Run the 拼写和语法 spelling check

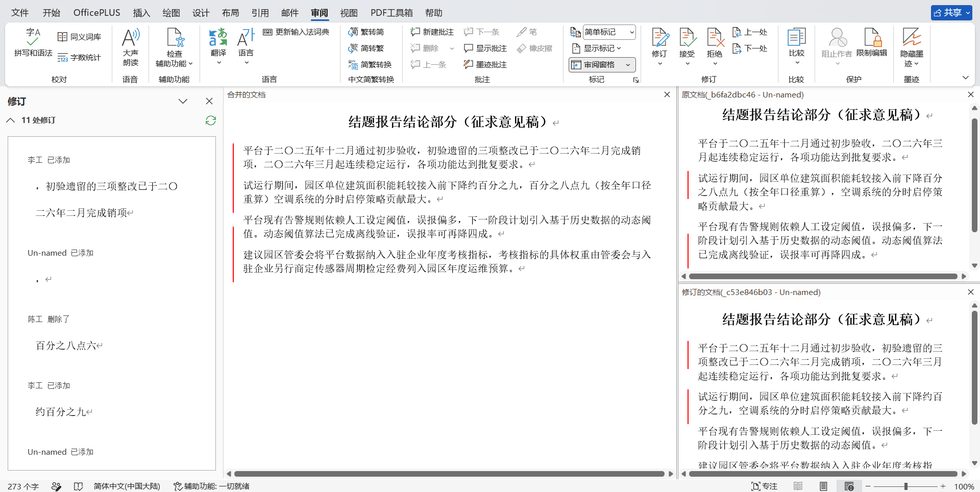tap(33, 42)
